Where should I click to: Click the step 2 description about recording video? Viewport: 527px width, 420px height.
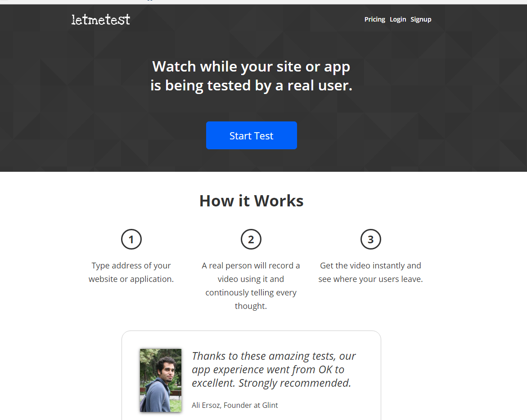(251, 286)
